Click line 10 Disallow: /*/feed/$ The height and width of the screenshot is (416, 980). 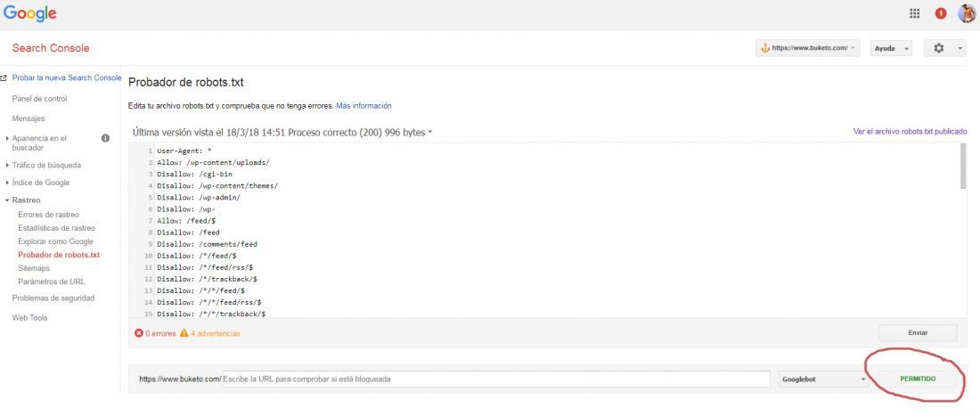(197, 256)
